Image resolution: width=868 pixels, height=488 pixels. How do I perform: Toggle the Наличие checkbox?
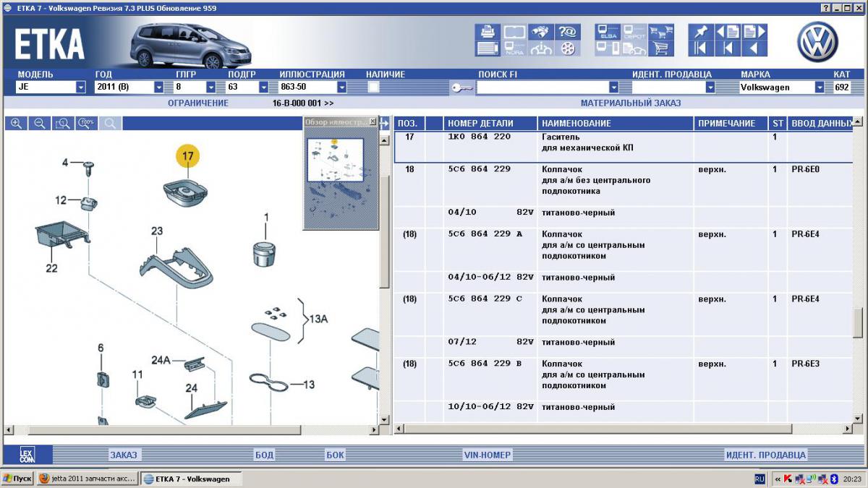click(373, 87)
